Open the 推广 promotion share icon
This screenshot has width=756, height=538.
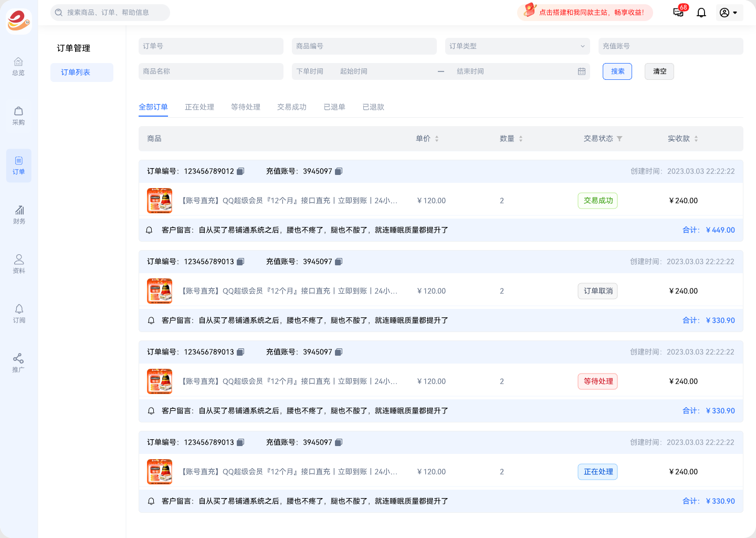pos(18,363)
